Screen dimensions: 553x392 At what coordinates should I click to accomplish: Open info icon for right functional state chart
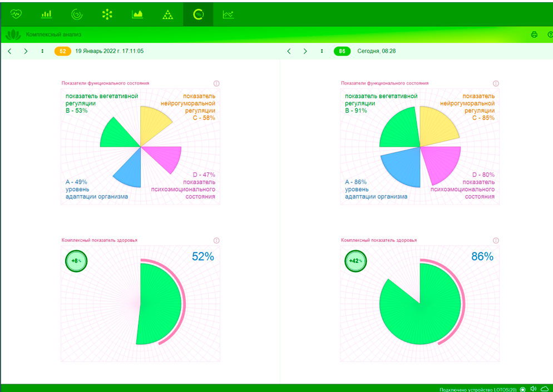click(496, 83)
